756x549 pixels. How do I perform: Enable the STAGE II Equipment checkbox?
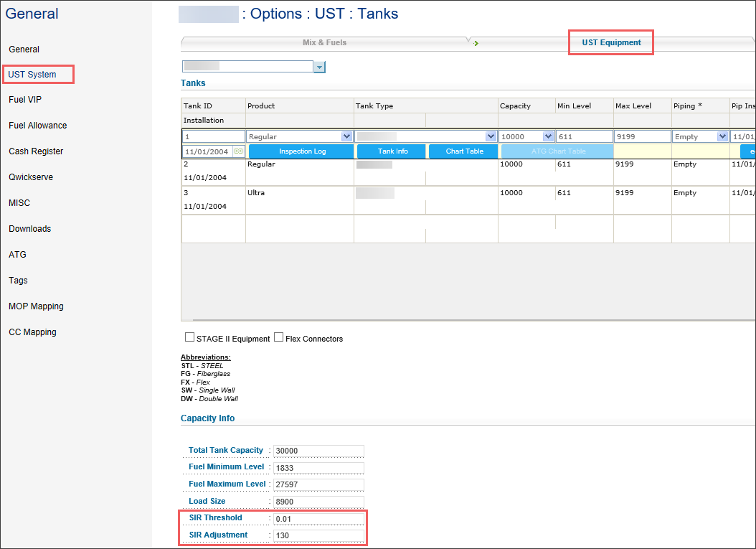(189, 337)
